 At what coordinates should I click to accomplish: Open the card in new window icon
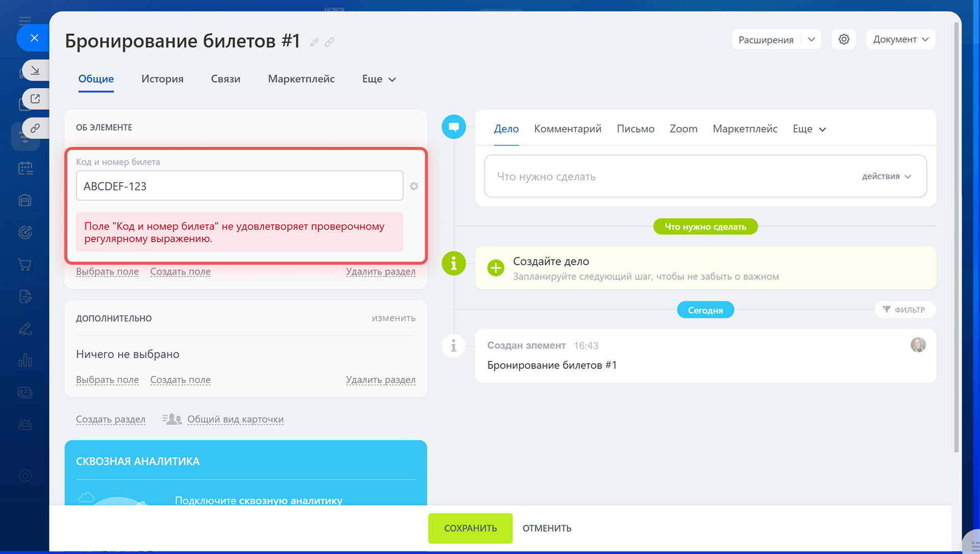35,99
